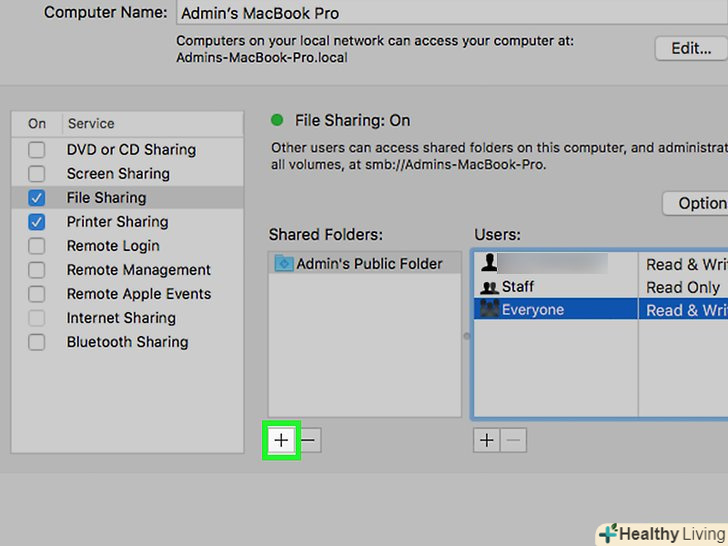The height and width of the screenshot is (546, 728).
Task: Enable DVD or CD Sharing checkbox
Action: click(x=37, y=150)
